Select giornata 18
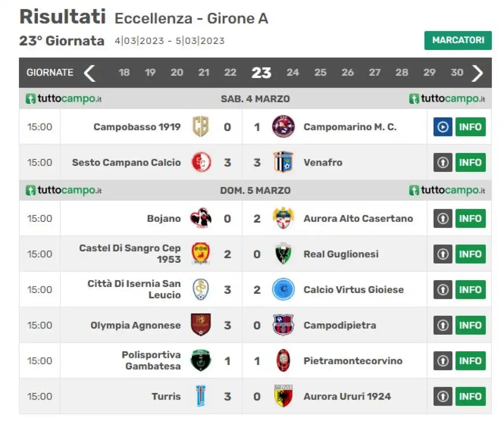Viewport: 504px width, 424px height. [x=124, y=72]
